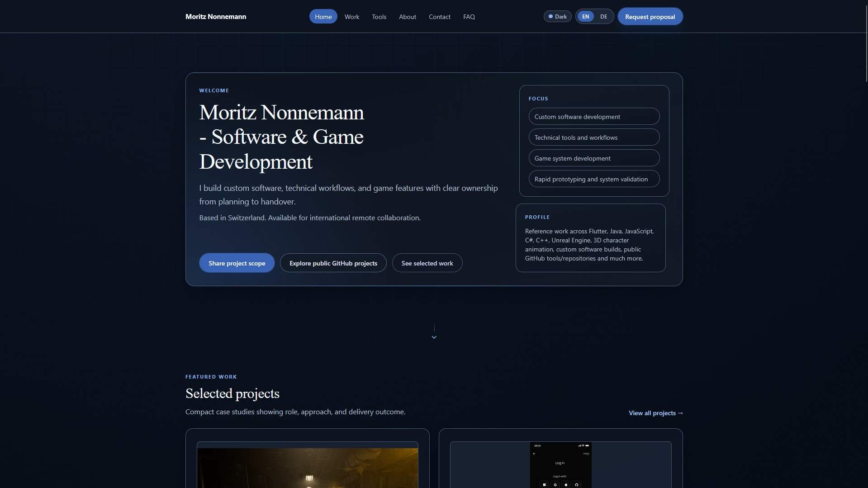Viewport: 868px width, 488px height.
Task: Open the Work section
Action: click(x=351, y=16)
